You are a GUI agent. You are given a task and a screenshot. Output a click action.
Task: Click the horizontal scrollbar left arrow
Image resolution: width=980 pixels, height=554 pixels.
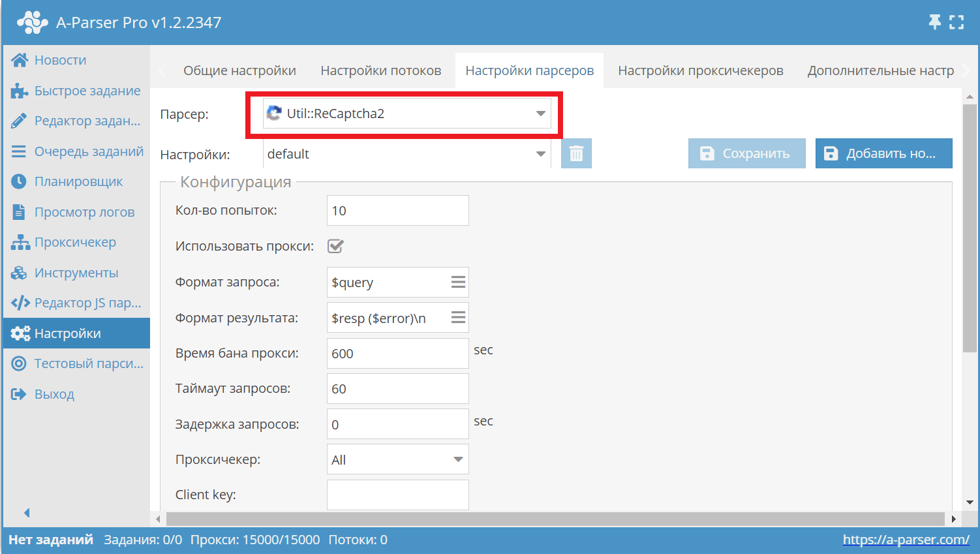point(158,519)
